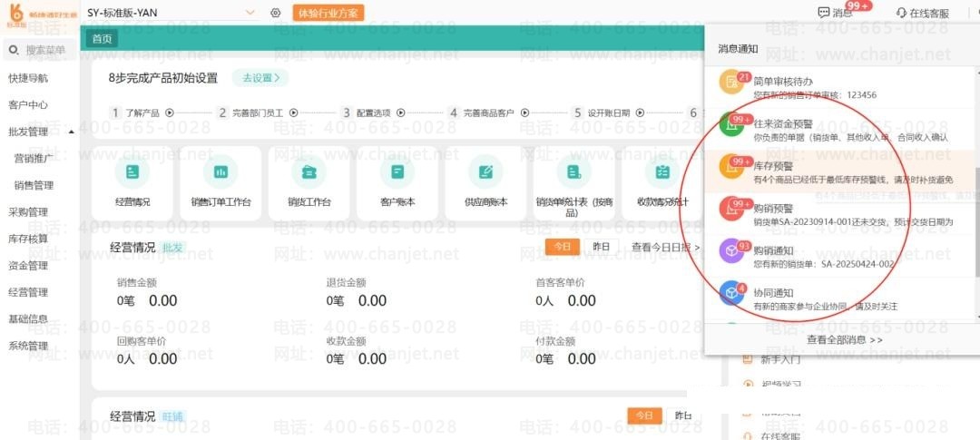980x440 pixels.
Task: Open the 查看今日日报 > link
Action: point(666,248)
